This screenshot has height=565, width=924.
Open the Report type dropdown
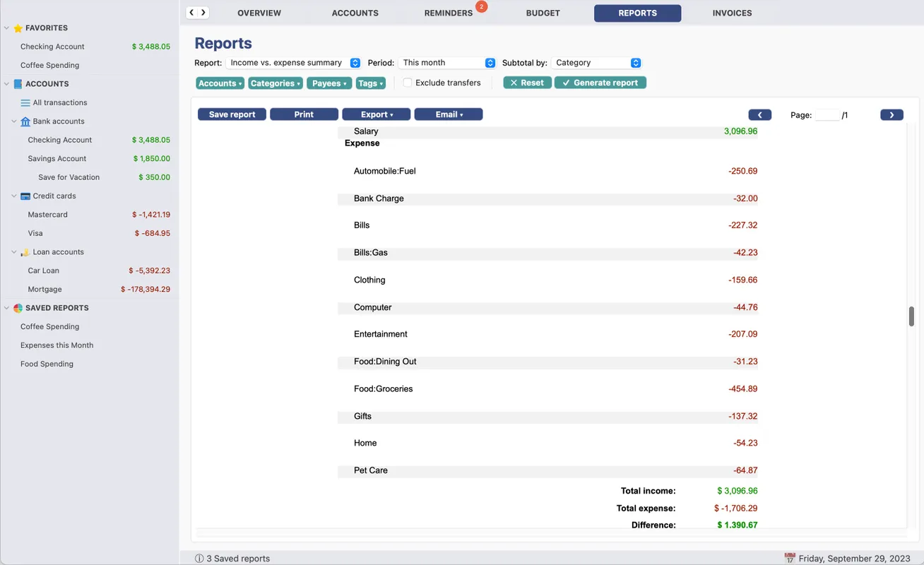(293, 63)
